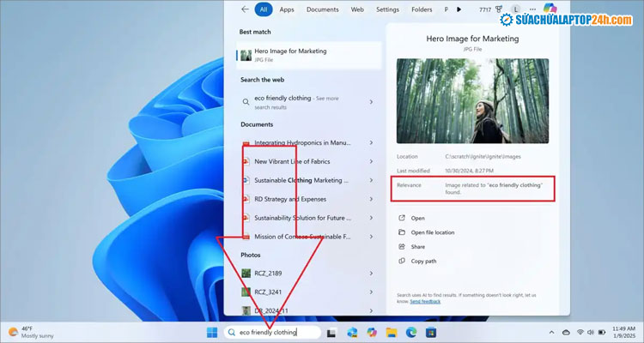Open Copilot from the taskbar
The height and width of the screenshot is (343, 644).
372,333
